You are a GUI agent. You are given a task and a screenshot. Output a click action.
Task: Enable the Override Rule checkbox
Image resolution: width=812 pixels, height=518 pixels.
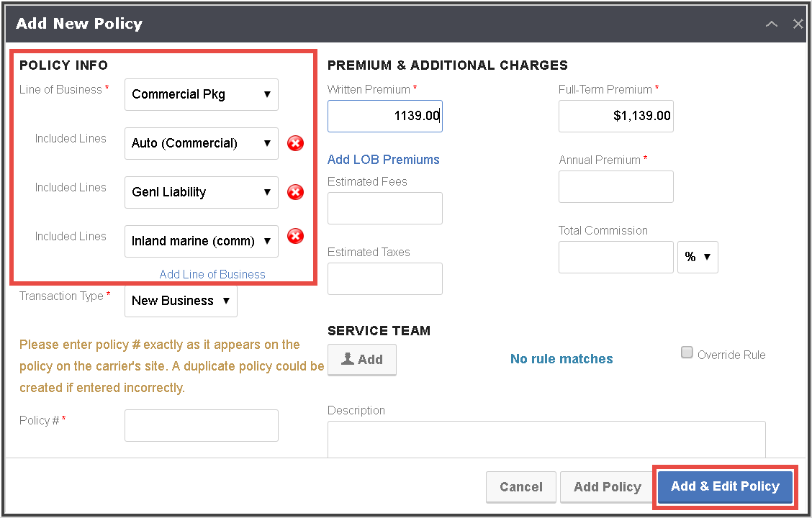coord(687,352)
